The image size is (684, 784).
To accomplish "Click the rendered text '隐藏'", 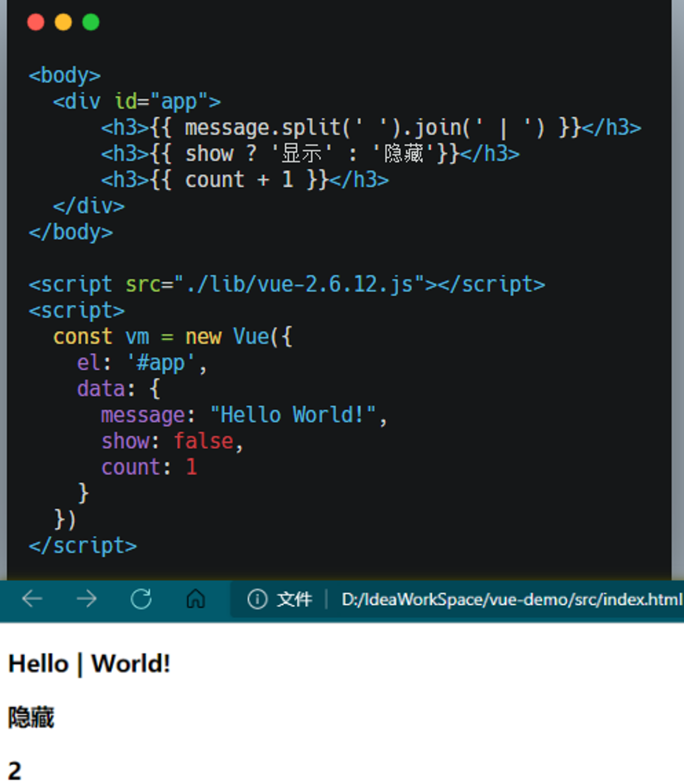I will pyautogui.click(x=31, y=717).
